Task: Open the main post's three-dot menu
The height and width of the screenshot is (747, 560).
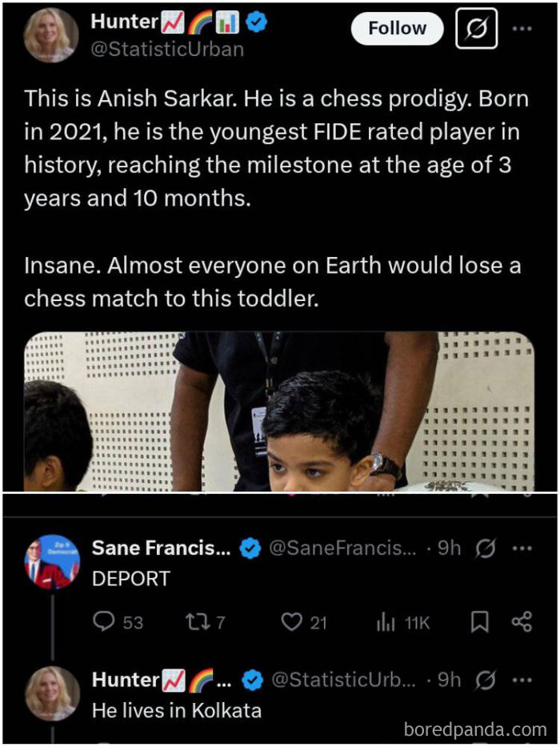Action: click(522, 29)
